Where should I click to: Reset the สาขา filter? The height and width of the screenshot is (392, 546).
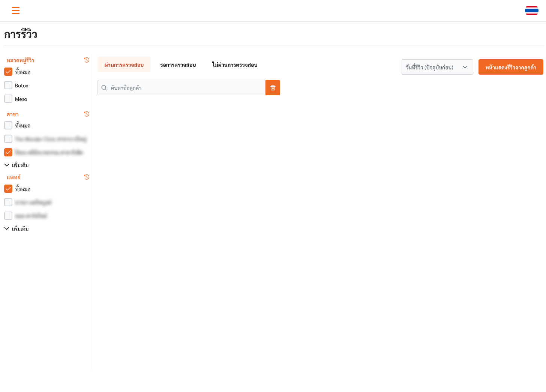tap(87, 114)
